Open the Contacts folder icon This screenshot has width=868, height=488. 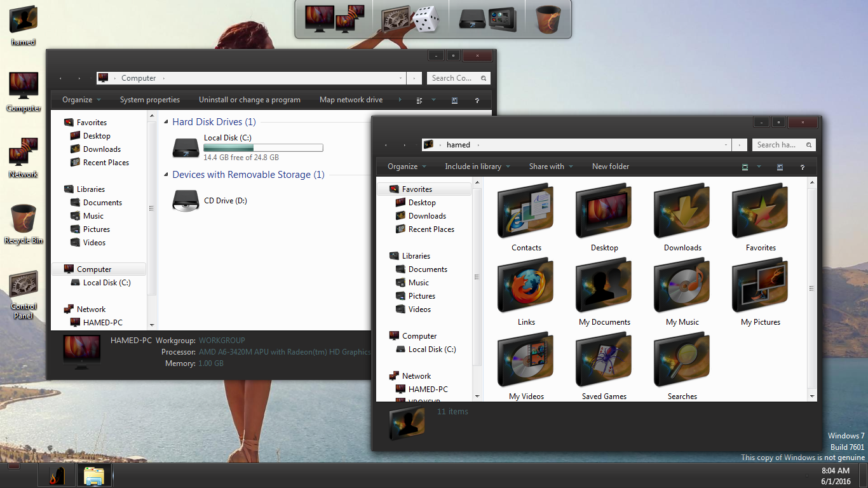coord(526,212)
